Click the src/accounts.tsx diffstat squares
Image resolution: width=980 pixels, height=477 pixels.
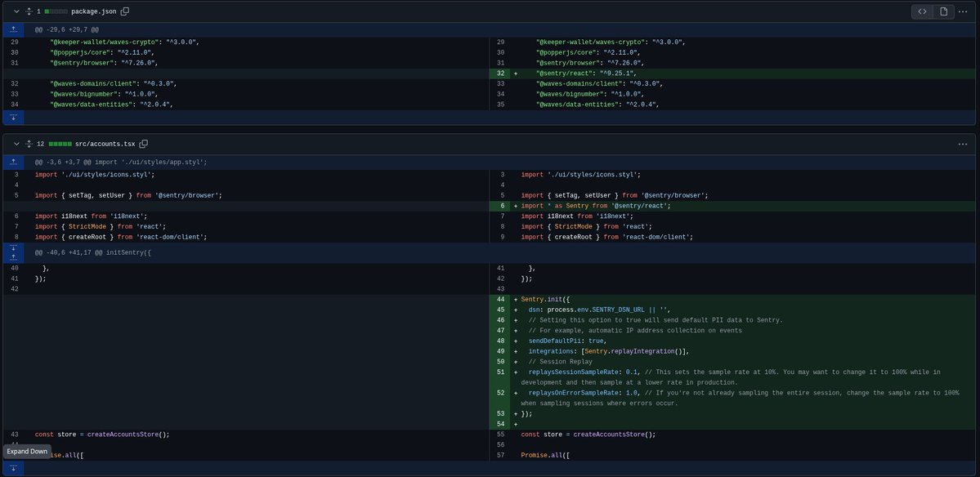tap(60, 144)
